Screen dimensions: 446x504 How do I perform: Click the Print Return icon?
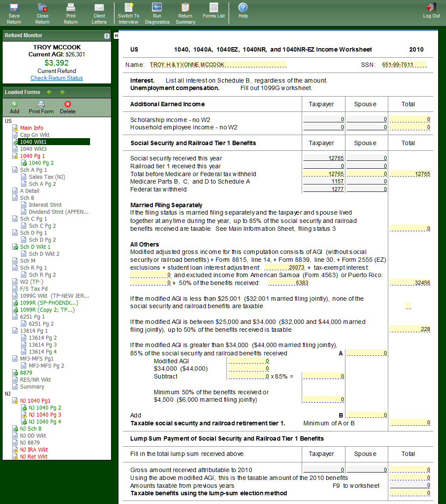point(71,13)
